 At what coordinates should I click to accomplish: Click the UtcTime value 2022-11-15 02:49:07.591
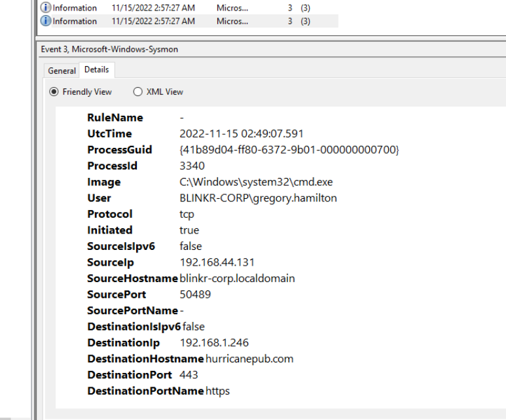(242, 133)
